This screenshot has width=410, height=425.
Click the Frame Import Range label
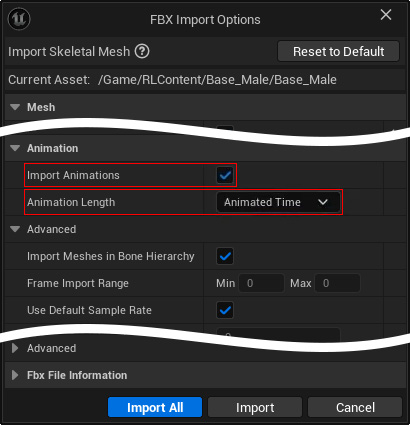78,283
